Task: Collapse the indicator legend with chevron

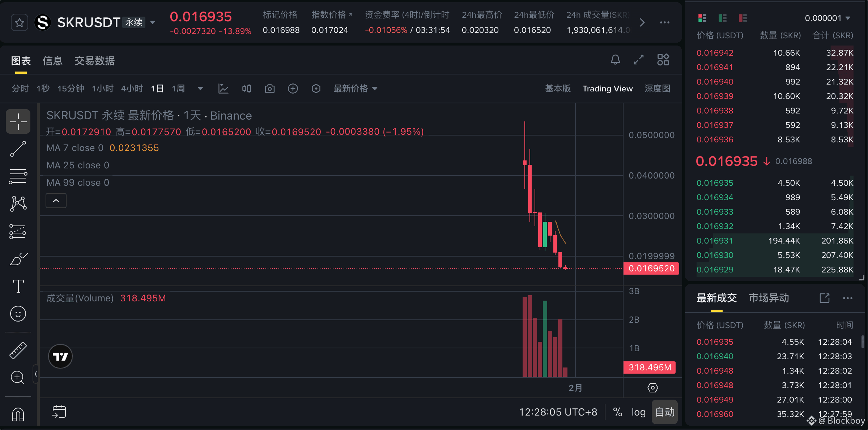Action: click(x=56, y=201)
